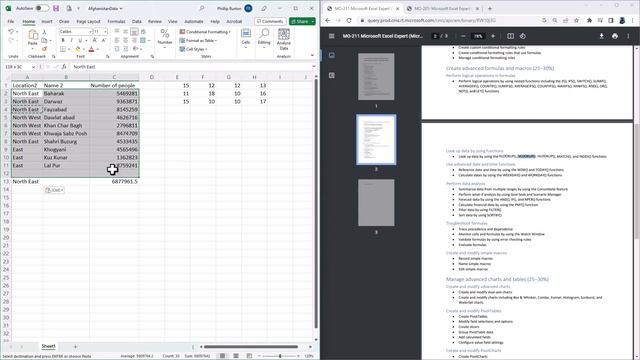Click the Normal view status bar icon

point(222,356)
